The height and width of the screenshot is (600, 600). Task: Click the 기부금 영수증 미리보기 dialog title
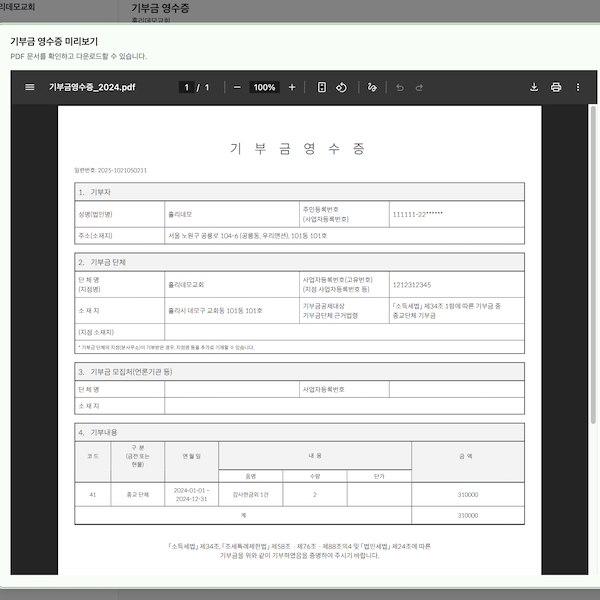(x=53, y=41)
